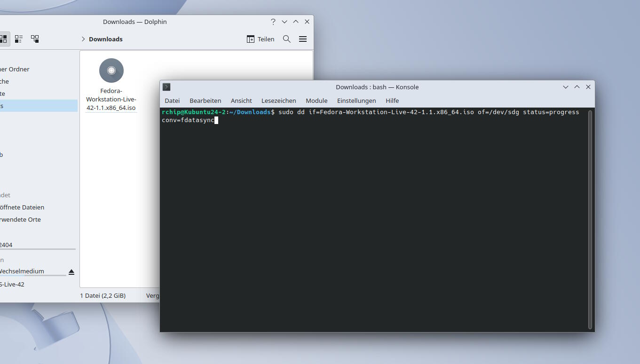Switch Dolphin to details tree view mode

tap(35, 39)
